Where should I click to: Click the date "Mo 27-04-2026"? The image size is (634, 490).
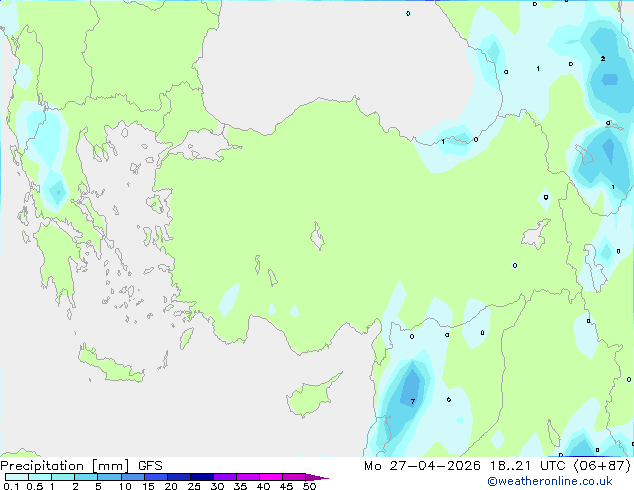point(423,466)
